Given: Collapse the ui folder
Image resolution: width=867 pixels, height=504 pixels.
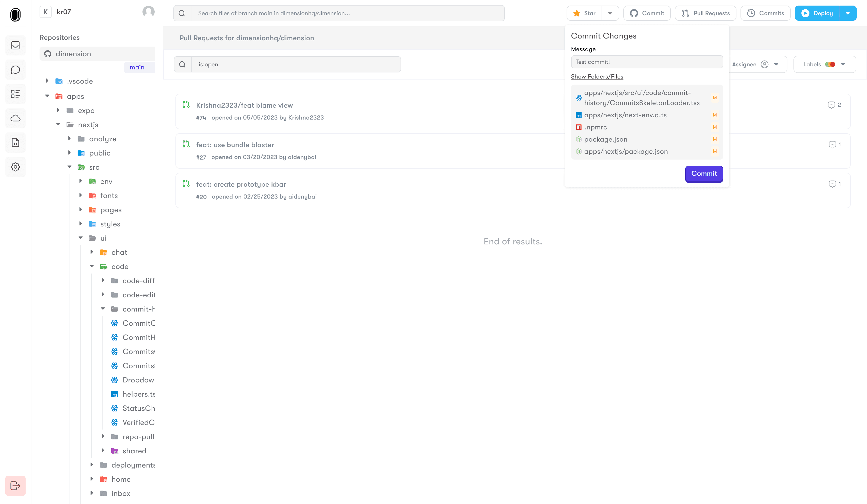Looking at the screenshot, I should tap(81, 238).
